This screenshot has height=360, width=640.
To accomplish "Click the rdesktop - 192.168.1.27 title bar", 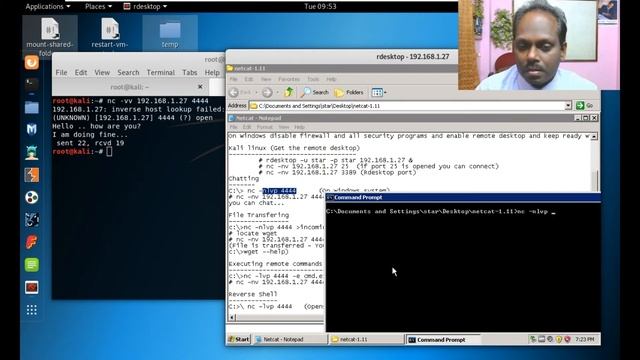I will click(413, 57).
